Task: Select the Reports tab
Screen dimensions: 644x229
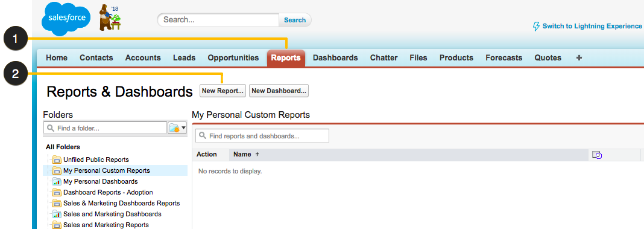Action: [x=286, y=58]
